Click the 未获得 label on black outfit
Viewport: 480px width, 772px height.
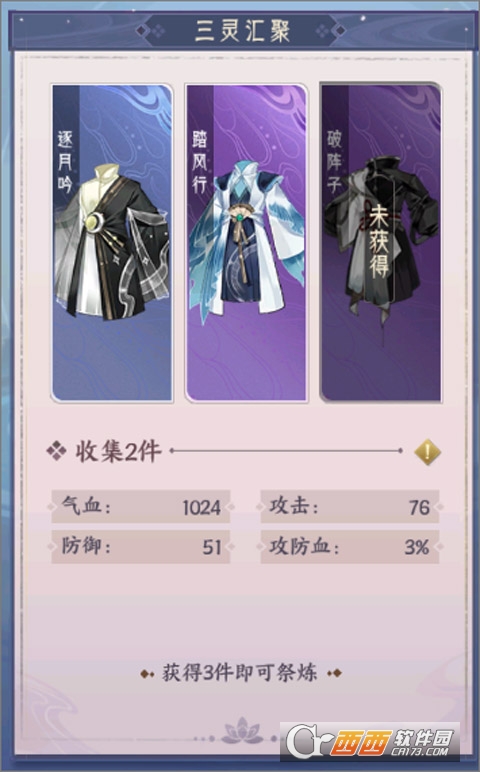pos(379,241)
